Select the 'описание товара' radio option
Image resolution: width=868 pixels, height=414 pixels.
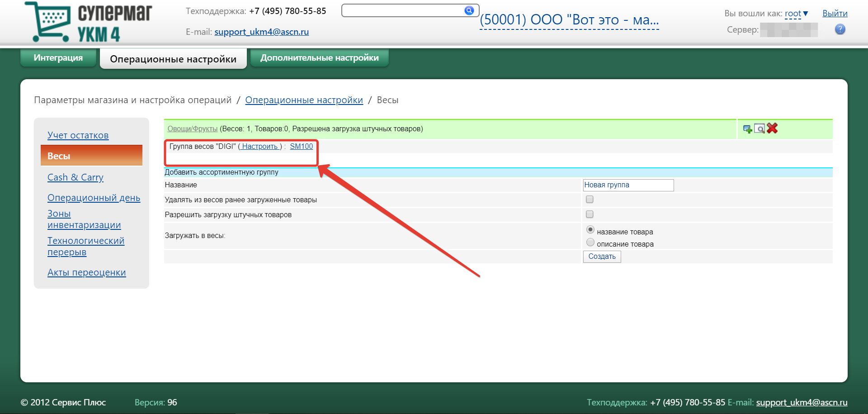(x=590, y=243)
